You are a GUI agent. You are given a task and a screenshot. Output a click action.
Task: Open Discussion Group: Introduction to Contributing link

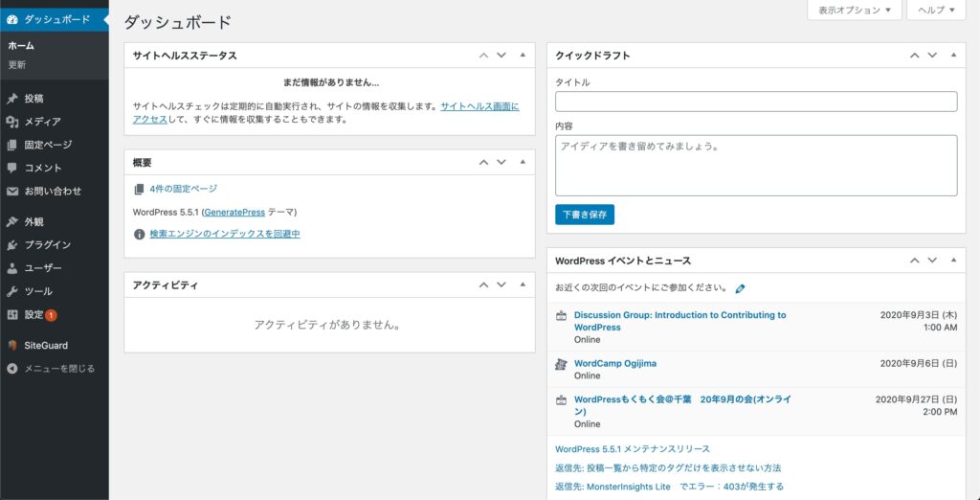click(x=680, y=321)
